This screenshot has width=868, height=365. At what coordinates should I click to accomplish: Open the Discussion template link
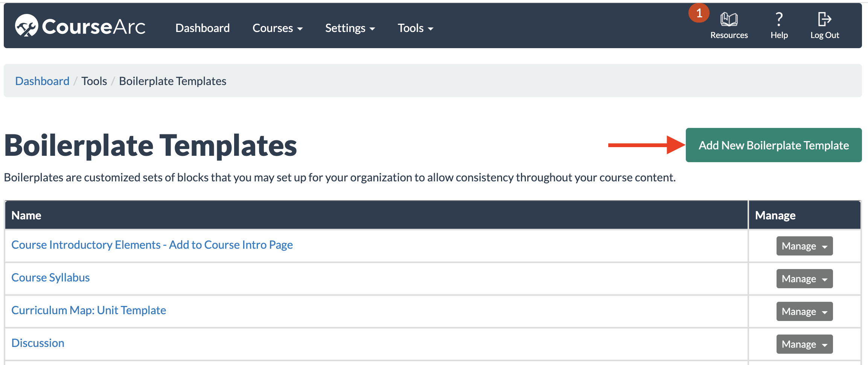38,343
